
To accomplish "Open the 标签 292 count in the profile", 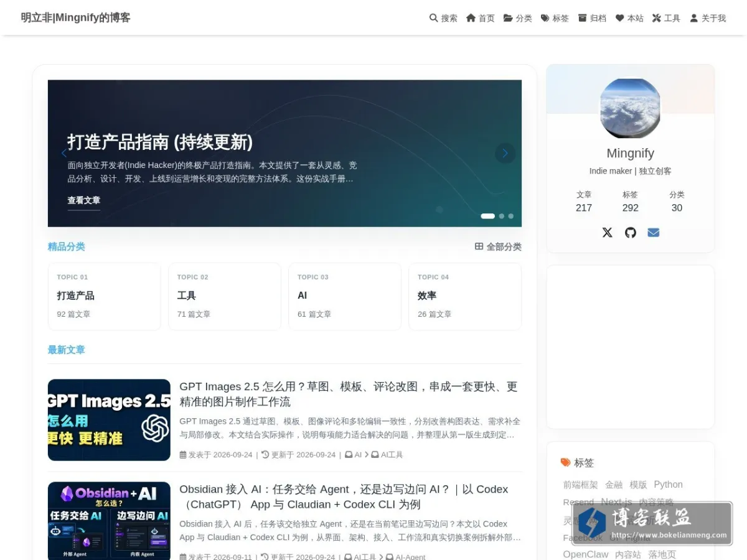I will [x=630, y=202].
